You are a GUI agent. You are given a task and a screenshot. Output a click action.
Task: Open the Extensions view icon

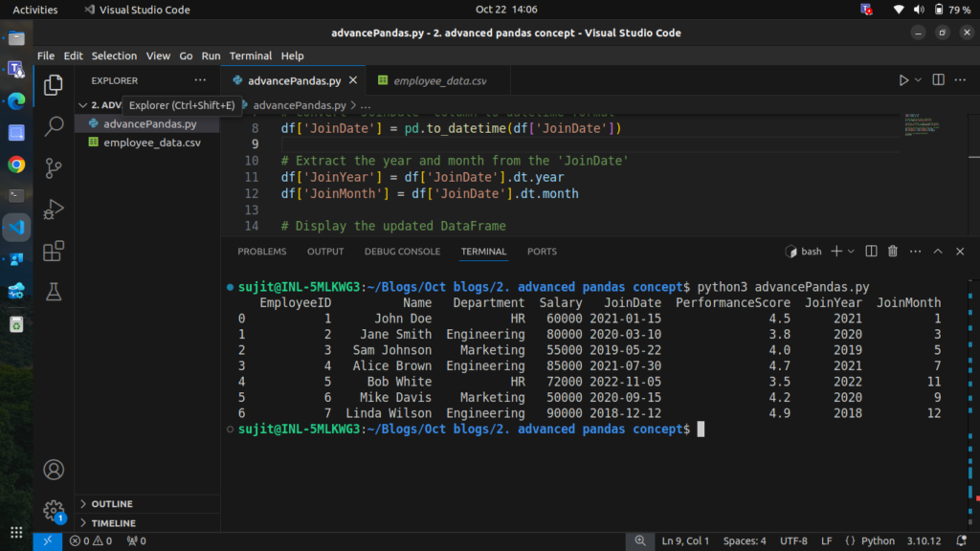click(54, 251)
